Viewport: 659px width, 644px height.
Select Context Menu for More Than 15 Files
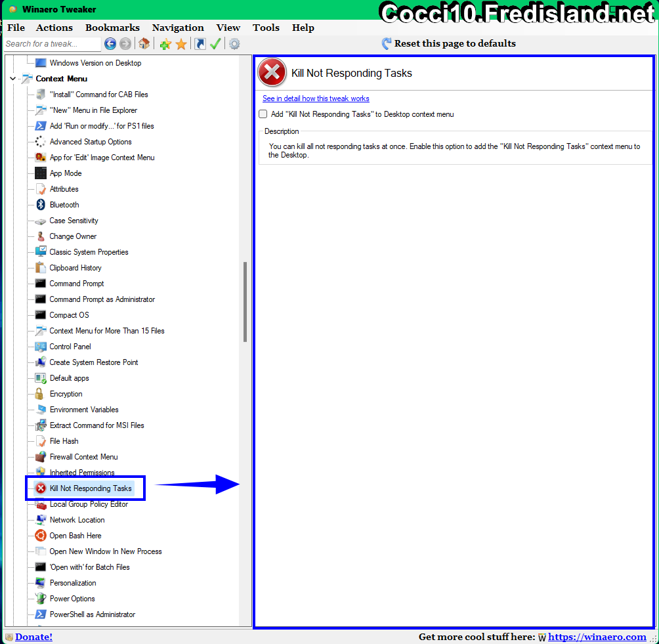107,331
